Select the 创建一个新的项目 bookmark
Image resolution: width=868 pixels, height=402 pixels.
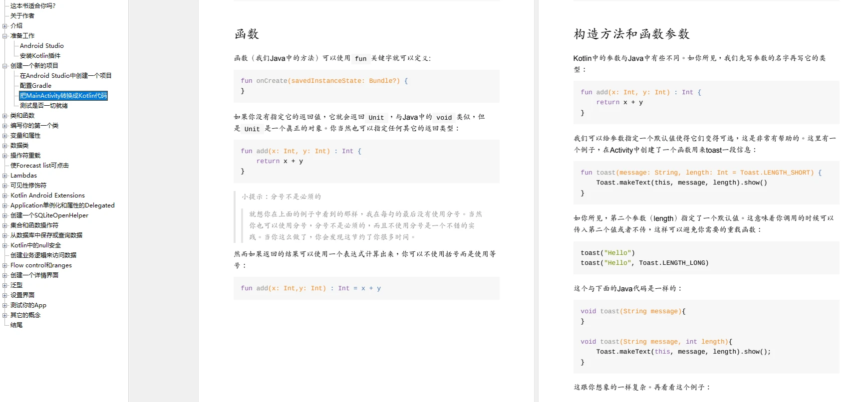pyautogui.click(x=34, y=66)
